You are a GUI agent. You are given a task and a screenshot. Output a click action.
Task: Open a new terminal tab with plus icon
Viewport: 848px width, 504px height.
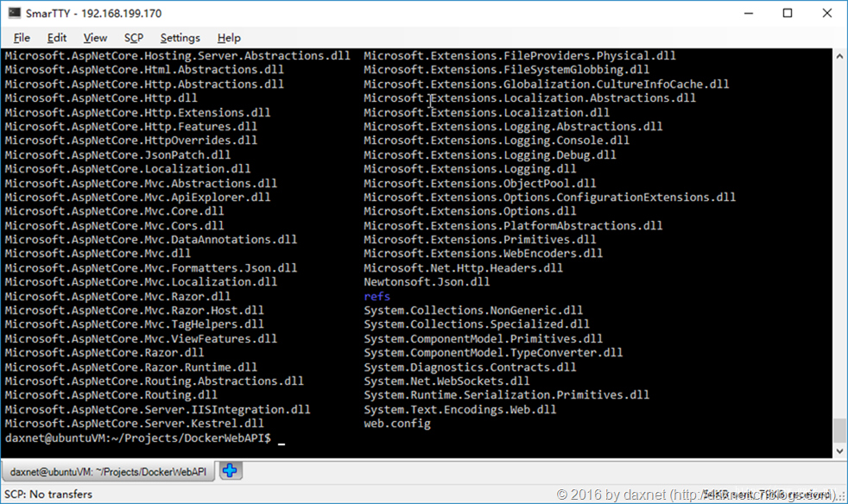(x=230, y=470)
